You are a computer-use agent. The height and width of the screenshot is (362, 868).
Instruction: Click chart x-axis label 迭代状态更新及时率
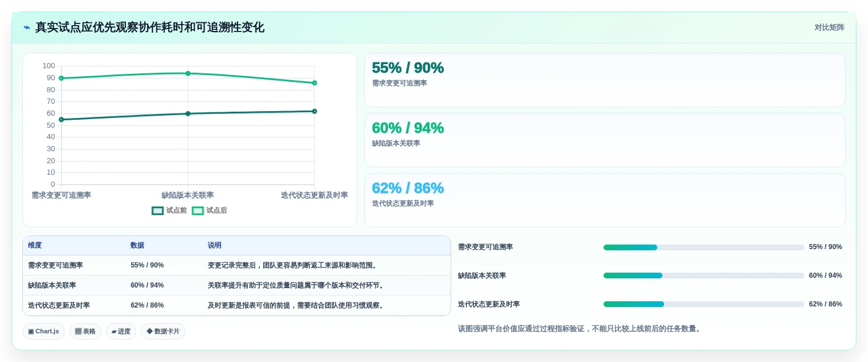[314, 195]
